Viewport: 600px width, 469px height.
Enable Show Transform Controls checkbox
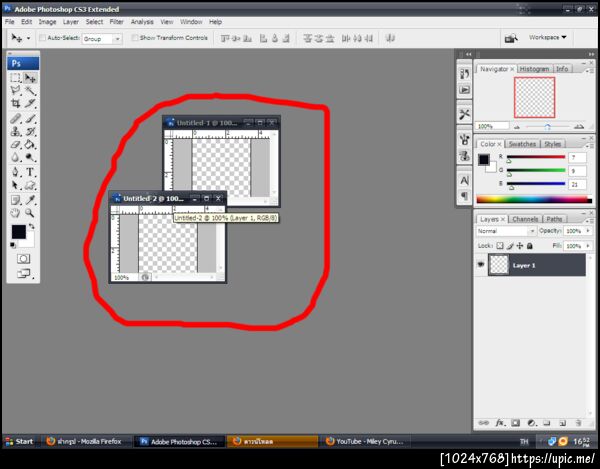(135, 38)
